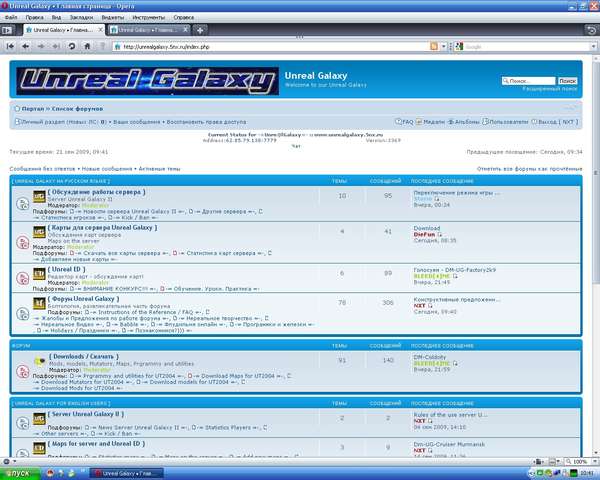Click Восстановить права доступа link
The image size is (600, 480).
[206, 122]
